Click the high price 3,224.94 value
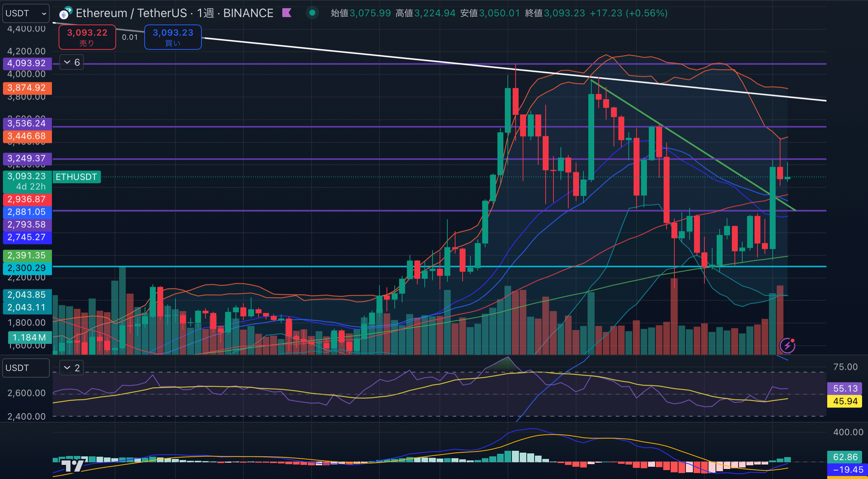 pos(435,13)
